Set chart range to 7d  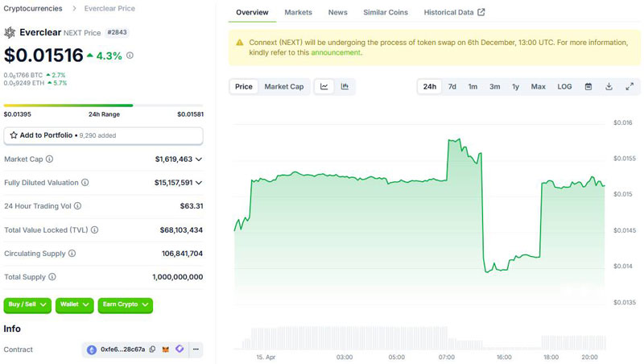(452, 87)
